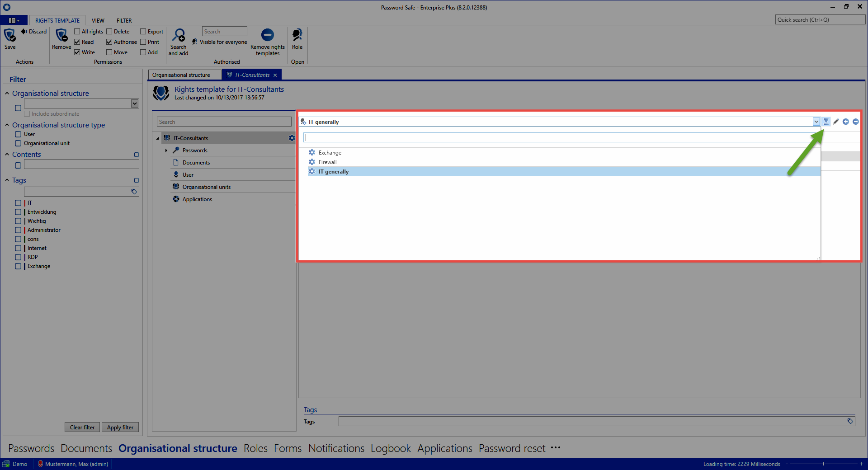Select the Exchange template in list

click(564, 153)
